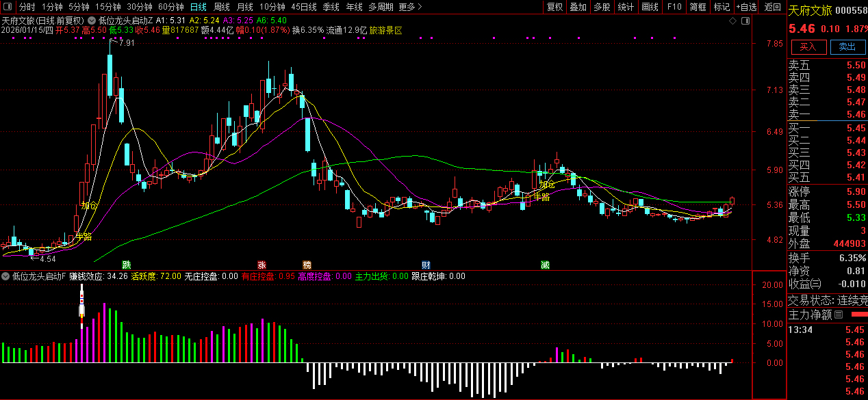Select the 5分钟 period tab
The image size is (868, 400).
(x=79, y=7)
